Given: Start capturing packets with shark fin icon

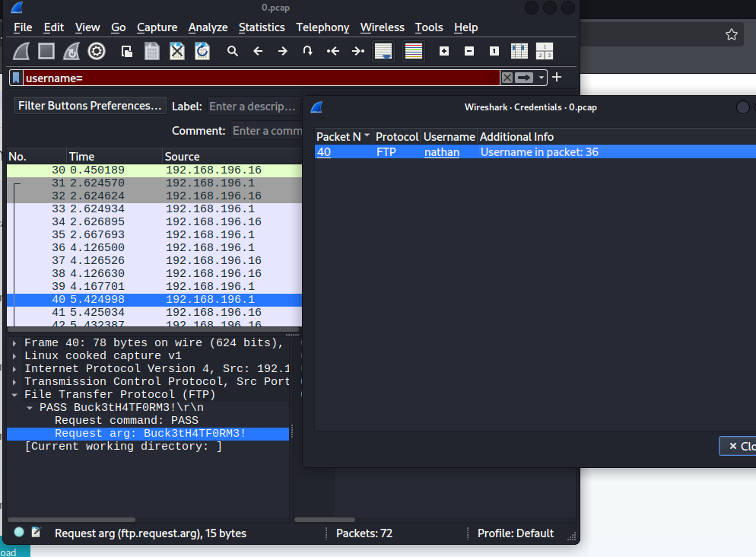Looking at the screenshot, I should (x=21, y=51).
